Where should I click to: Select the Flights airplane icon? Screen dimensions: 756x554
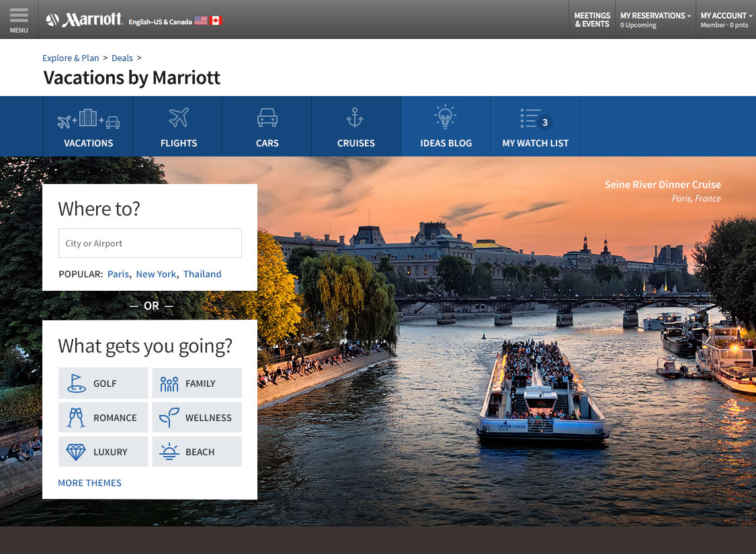tap(179, 118)
